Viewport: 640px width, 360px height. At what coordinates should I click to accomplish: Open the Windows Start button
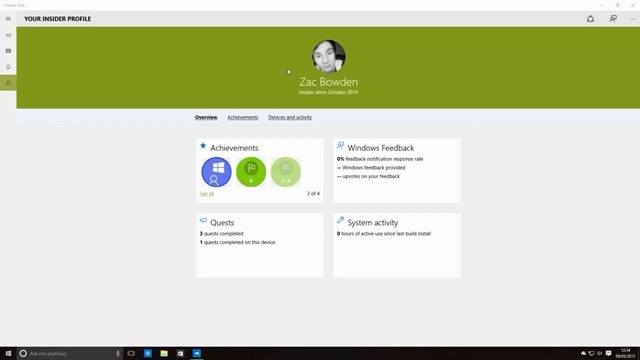point(8,353)
